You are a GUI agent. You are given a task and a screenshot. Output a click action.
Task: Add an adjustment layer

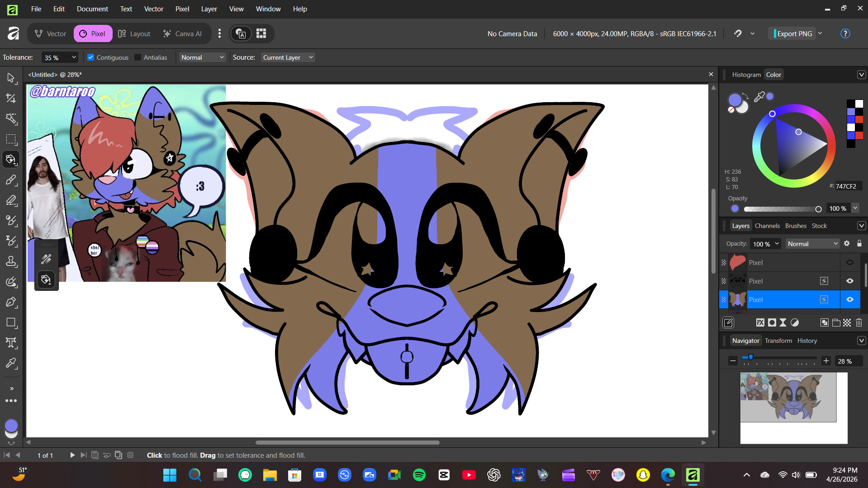(x=795, y=322)
